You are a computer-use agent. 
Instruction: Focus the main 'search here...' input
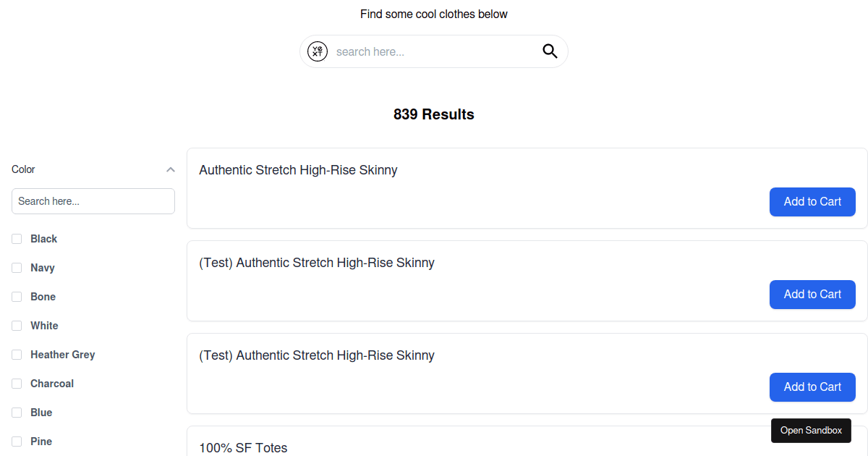434,51
